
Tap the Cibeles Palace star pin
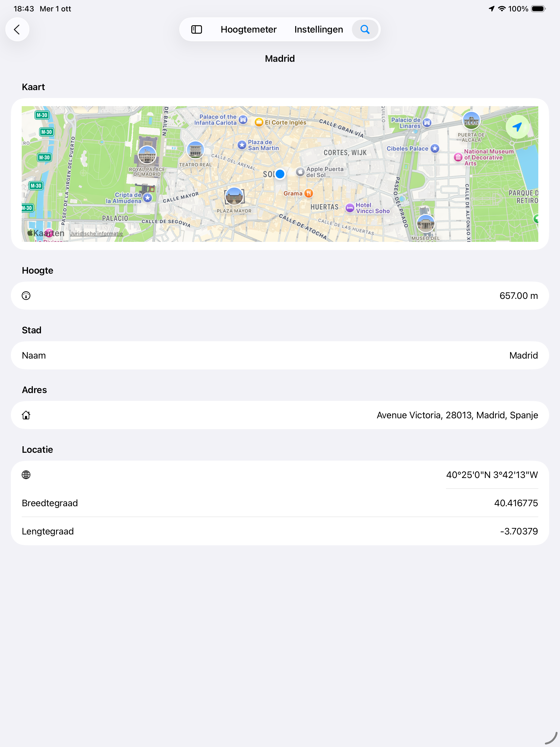435,148
